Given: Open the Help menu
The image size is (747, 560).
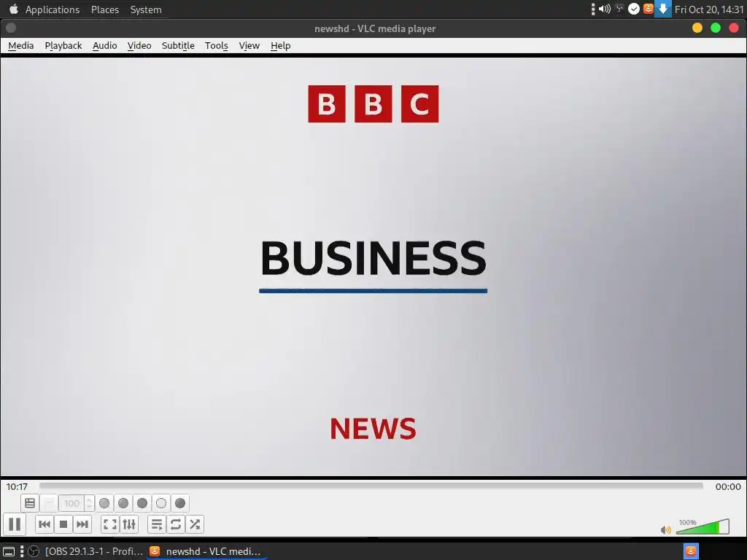Looking at the screenshot, I should point(281,46).
